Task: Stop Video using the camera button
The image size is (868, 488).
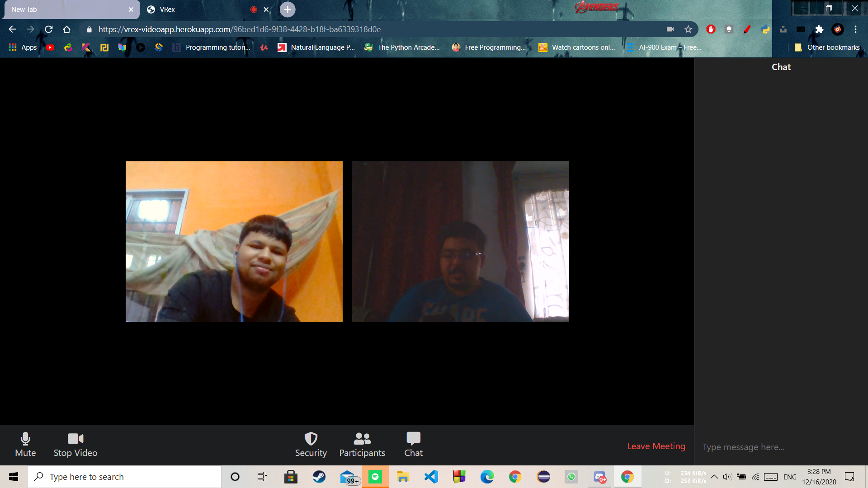Action: 75,445
